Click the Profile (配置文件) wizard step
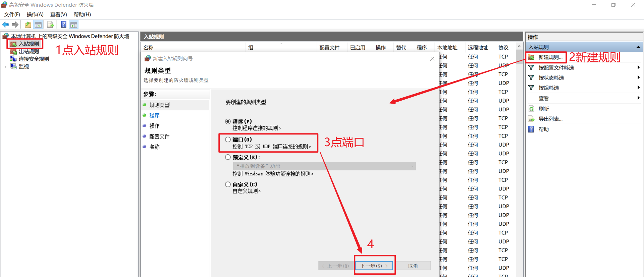 click(x=159, y=136)
